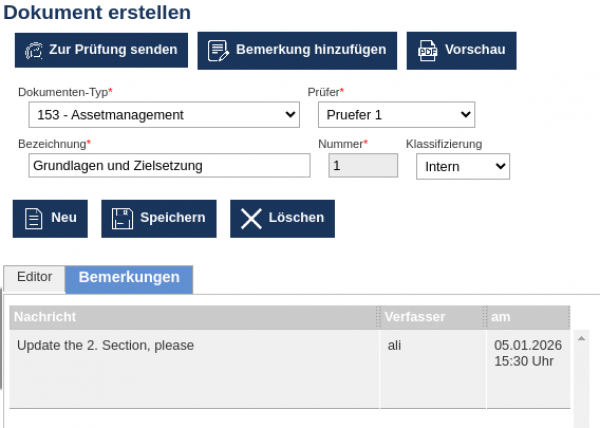Click the PDF icon on Vorschau button

tap(427, 50)
